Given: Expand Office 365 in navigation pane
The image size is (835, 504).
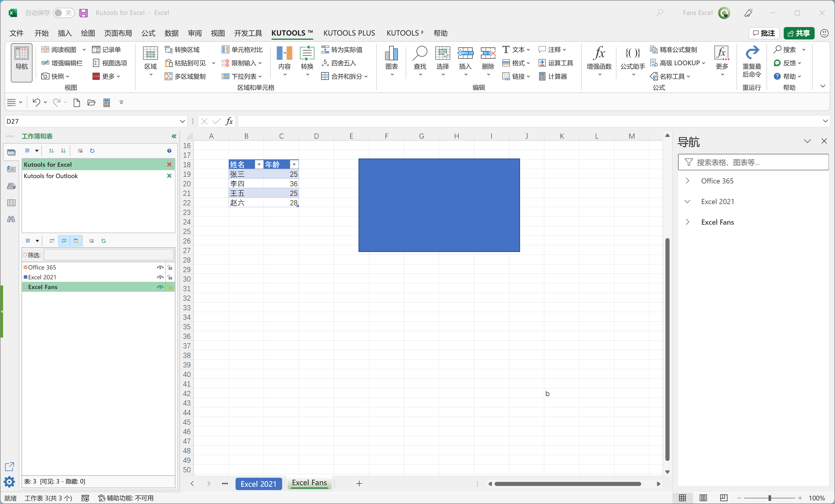Looking at the screenshot, I should click(687, 181).
